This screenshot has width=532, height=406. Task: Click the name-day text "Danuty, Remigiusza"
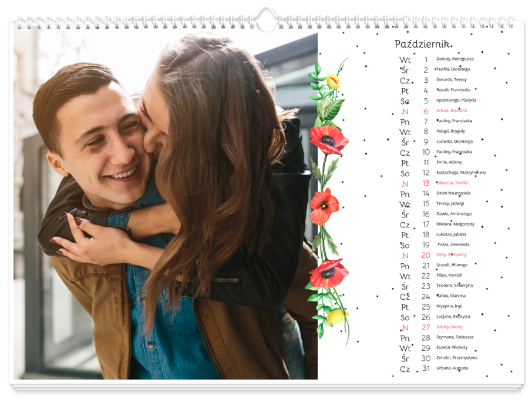pos(454,59)
